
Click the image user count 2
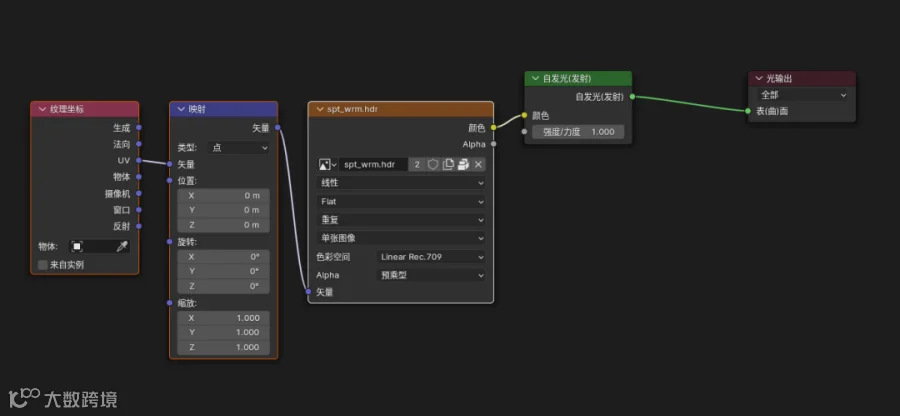tap(417, 165)
